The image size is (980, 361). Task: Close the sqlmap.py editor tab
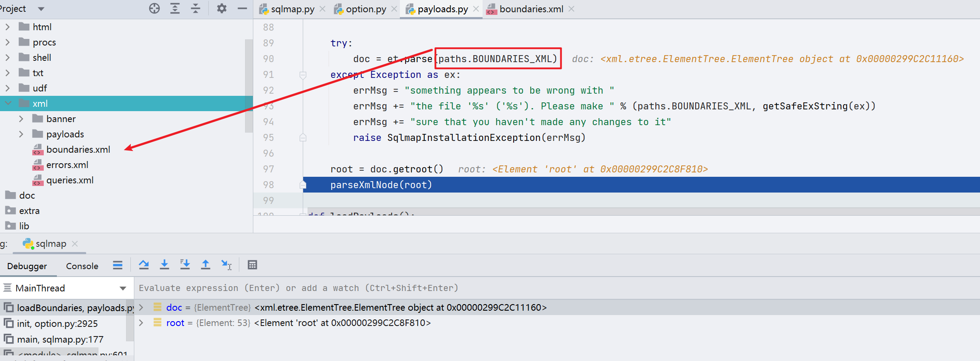(x=322, y=9)
